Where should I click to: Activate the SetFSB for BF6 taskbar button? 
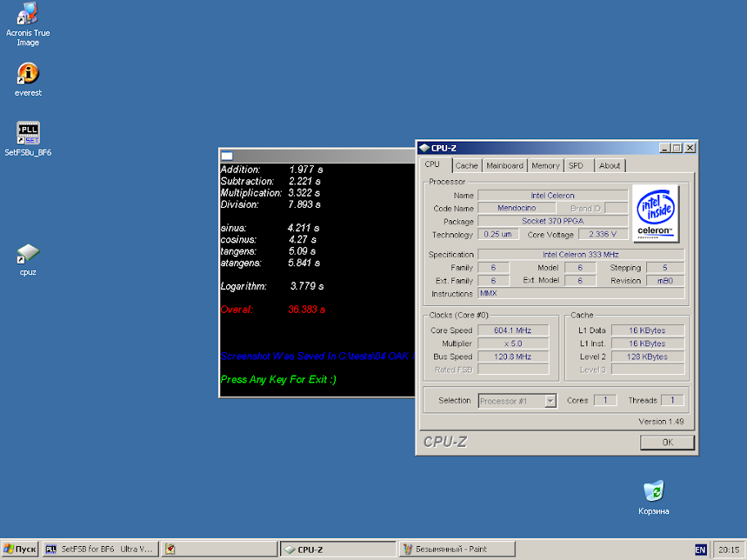(x=100, y=549)
